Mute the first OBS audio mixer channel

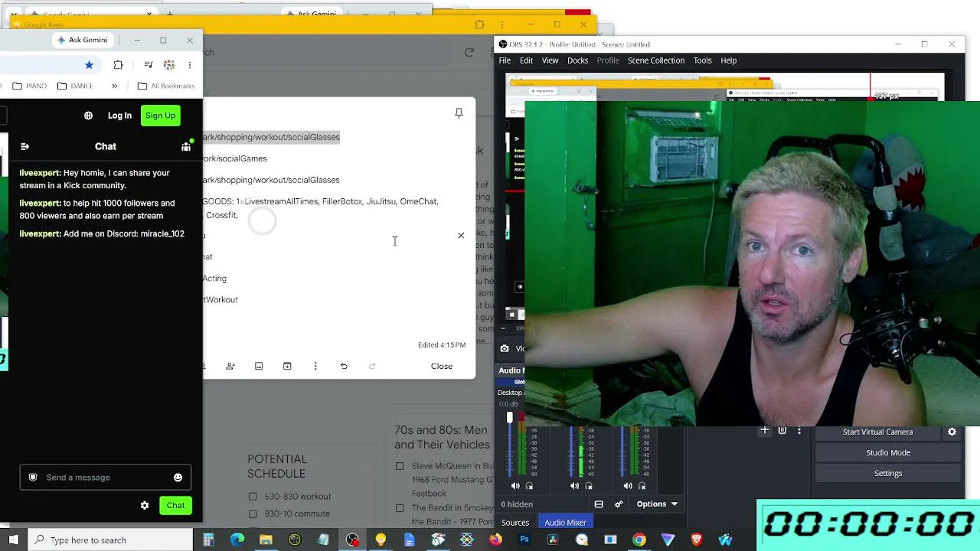click(515, 486)
